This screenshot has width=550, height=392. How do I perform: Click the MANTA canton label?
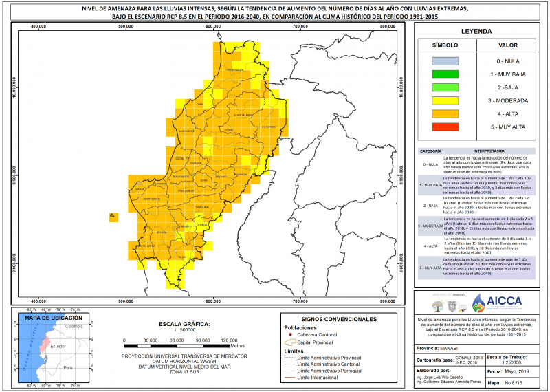(140, 190)
